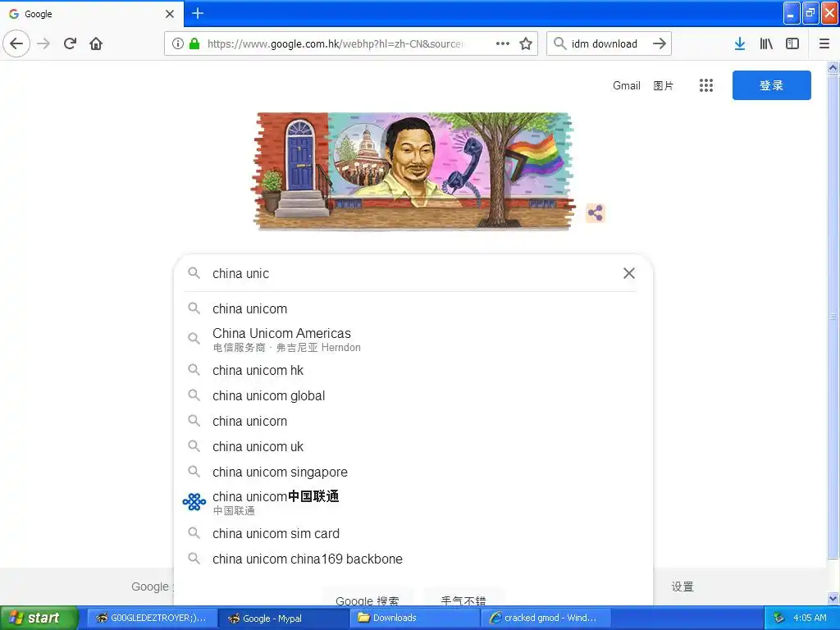Click the forward navigation arrow

pos(43,44)
